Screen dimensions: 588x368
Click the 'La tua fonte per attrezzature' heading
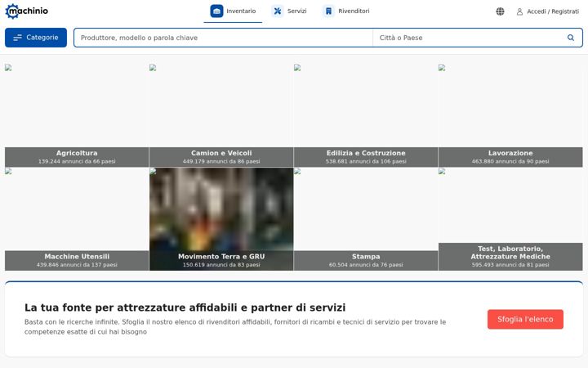(185, 307)
